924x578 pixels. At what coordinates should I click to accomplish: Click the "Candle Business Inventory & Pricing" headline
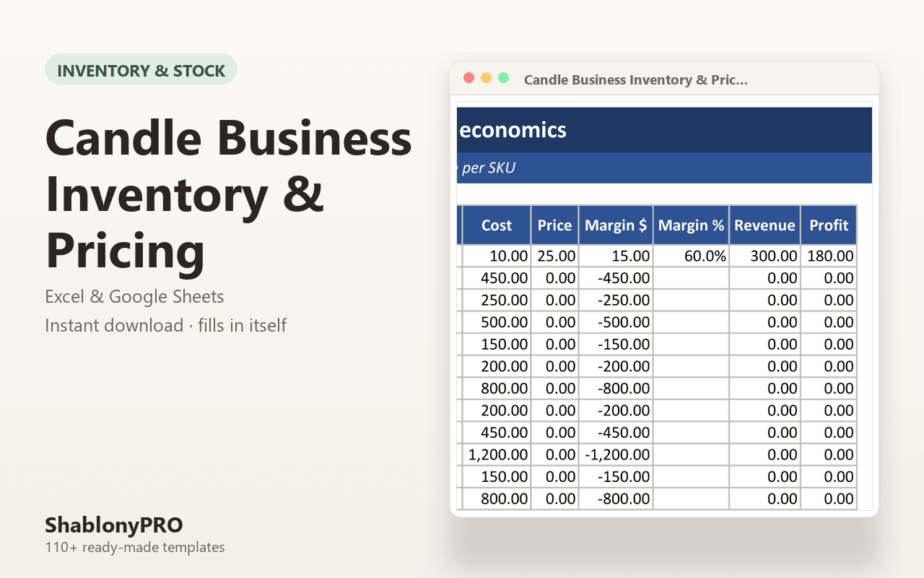click(228, 195)
